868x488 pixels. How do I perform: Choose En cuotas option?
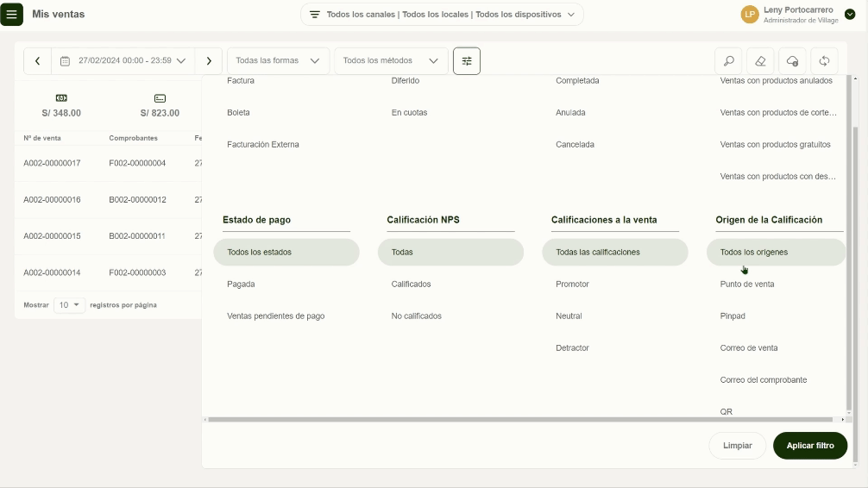click(409, 113)
